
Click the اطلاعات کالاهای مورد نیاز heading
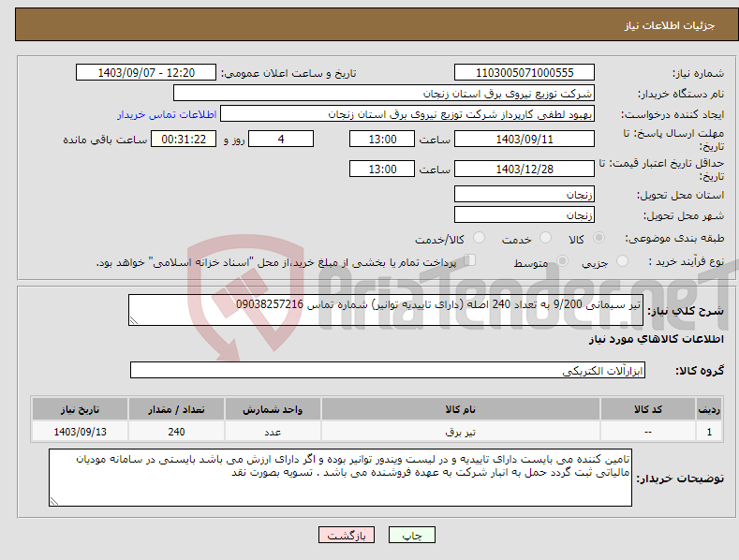(656, 339)
